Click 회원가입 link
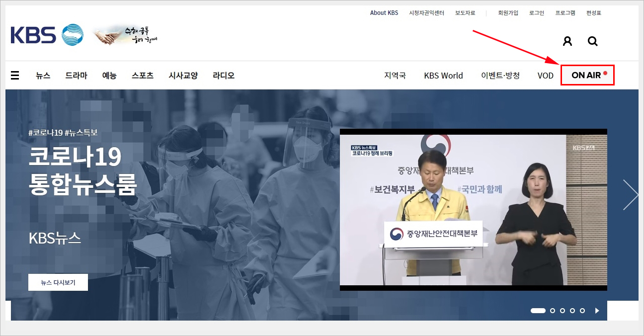The image size is (644, 336). 508,13
